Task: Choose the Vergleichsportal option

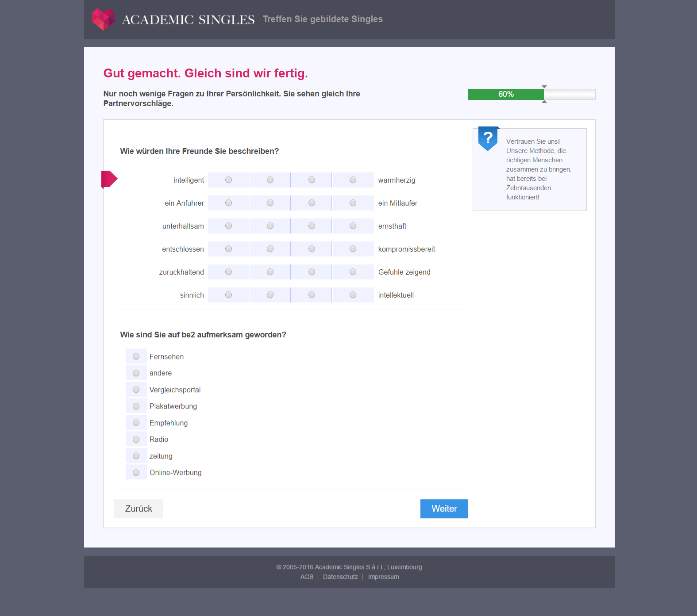Action: click(x=136, y=390)
